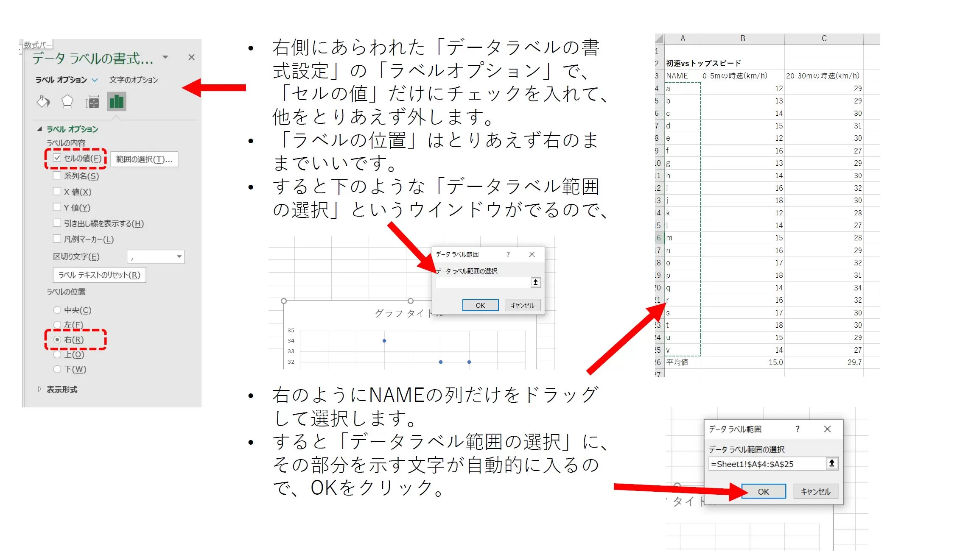This screenshot has height=560, width=971.
Task: Click collapse-dialog arrow beside =Sheet1!$A$4:$A$25
Action: point(832,463)
